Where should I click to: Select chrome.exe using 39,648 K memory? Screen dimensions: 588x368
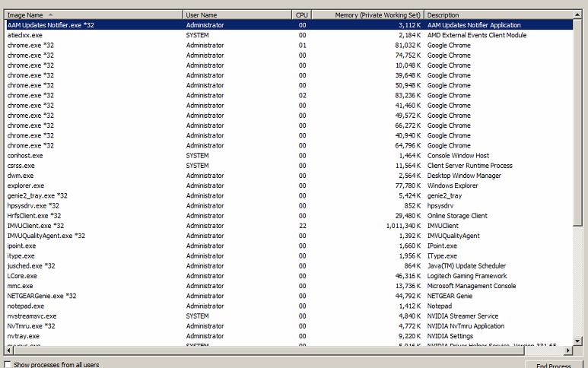pyautogui.click(x=289, y=75)
